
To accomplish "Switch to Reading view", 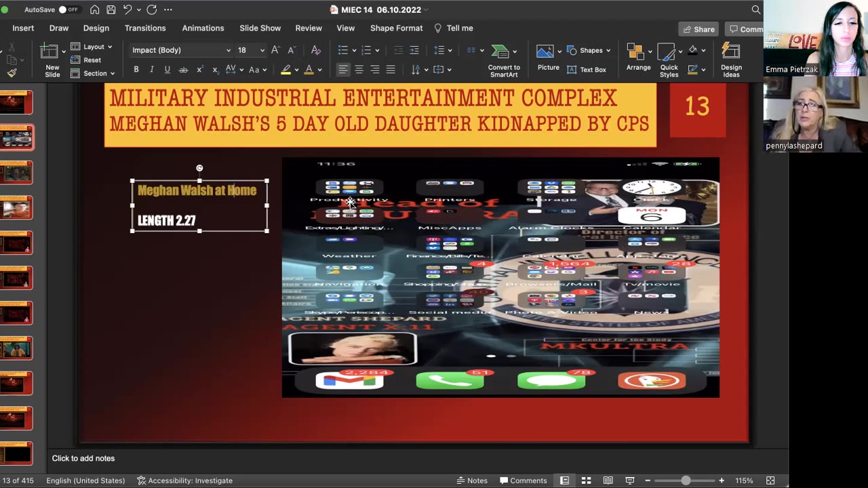I will tap(608, 481).
